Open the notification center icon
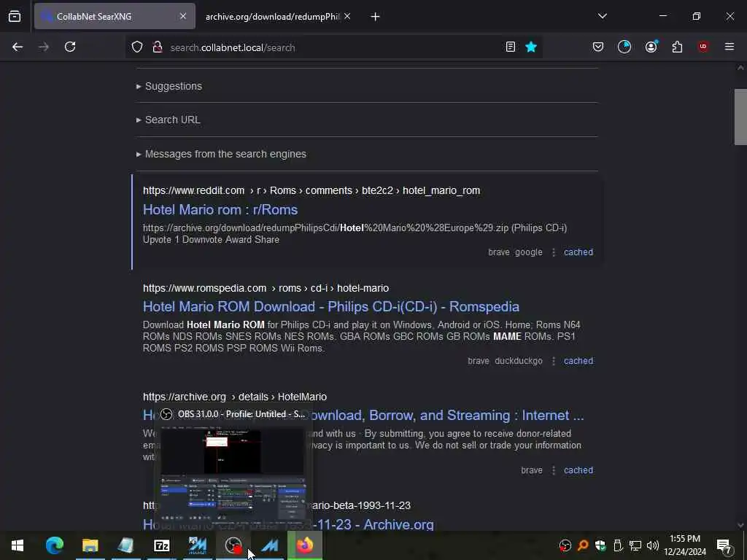The height and width of the screenshot is (560, 747). click(x=724, y=545)
